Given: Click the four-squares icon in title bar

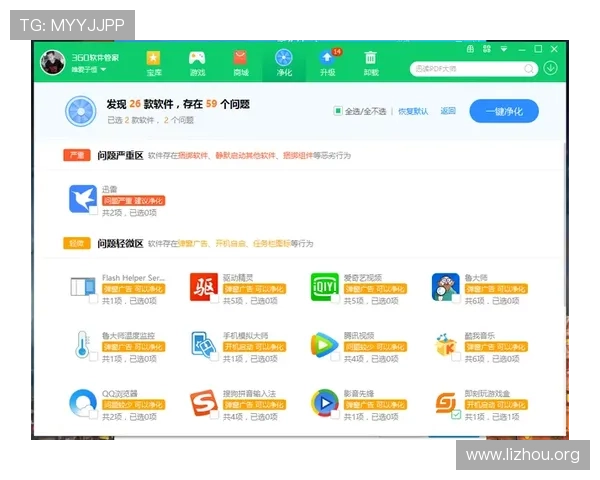Looking at the screenshot, I should click(x=487, y=49).
